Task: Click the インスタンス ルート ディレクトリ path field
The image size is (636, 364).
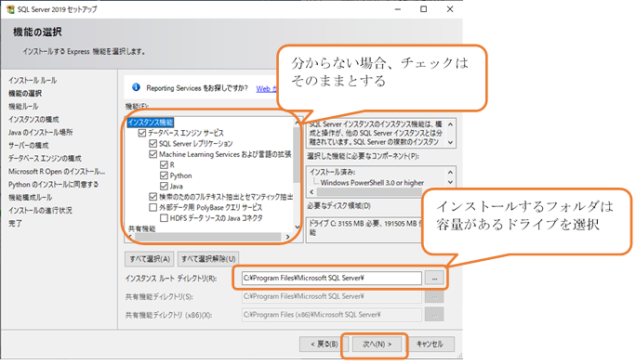Action: 332,279
